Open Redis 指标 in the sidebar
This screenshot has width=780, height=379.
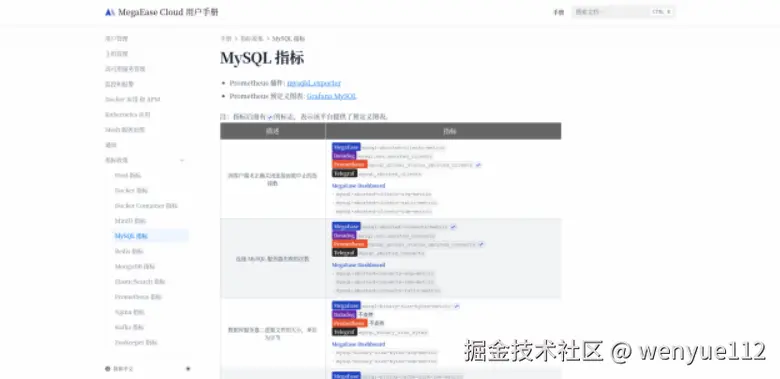click(x=129, y=251)
